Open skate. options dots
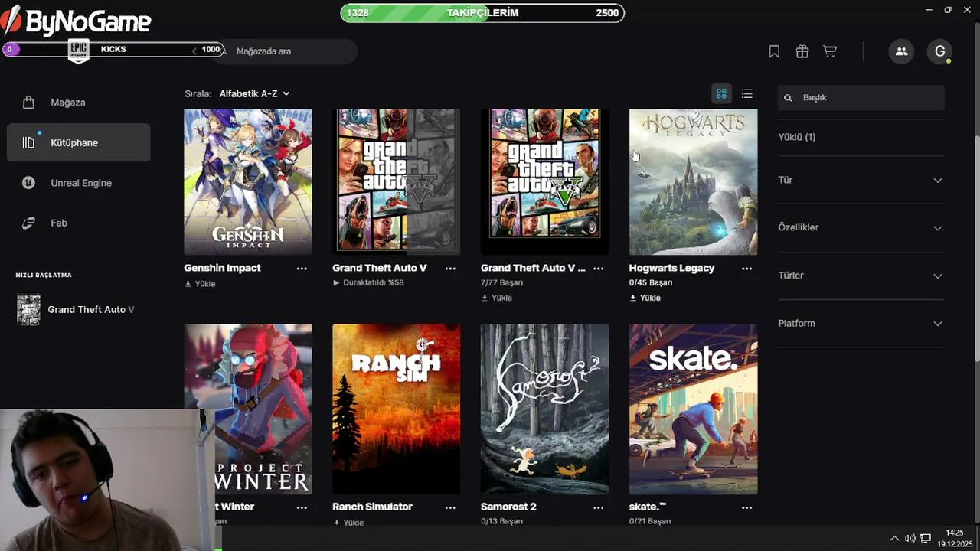The height and width of the screenshot is (551, 980). click(747, 507)
